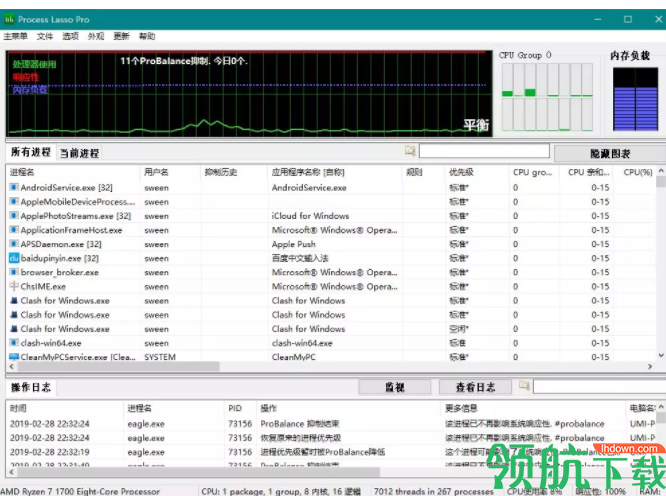Click the action log filter input field
This screenshot has width=666, height=496.
pos(599,386)
